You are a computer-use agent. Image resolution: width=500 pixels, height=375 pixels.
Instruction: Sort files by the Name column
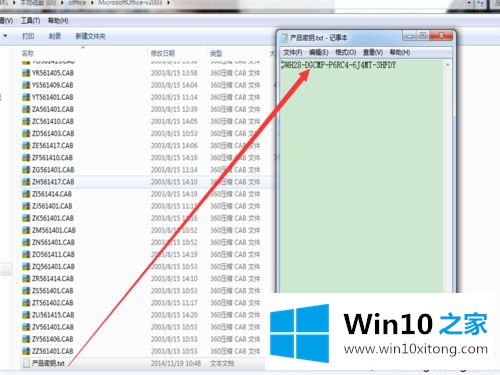28,53
